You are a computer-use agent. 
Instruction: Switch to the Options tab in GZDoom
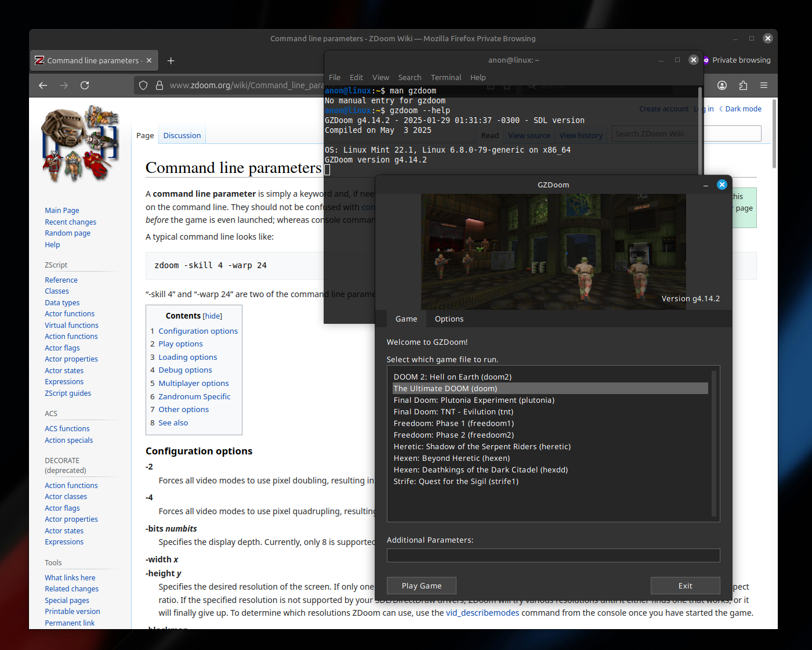[x=449, y=319]
